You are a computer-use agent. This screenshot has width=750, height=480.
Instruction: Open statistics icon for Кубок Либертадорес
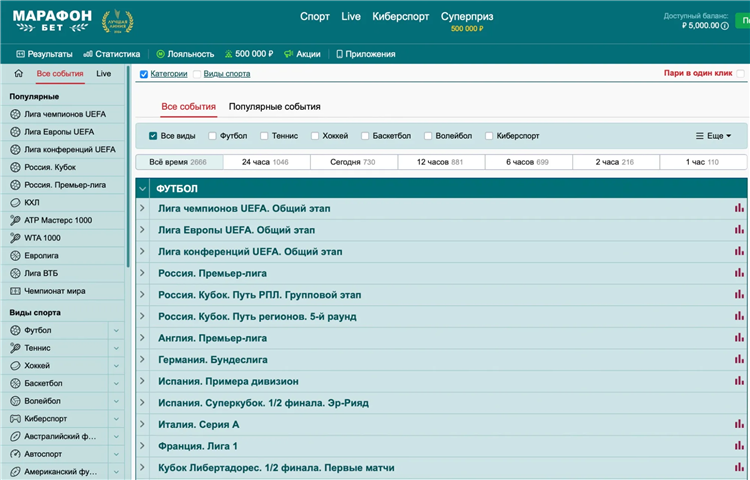click(739, 467)
